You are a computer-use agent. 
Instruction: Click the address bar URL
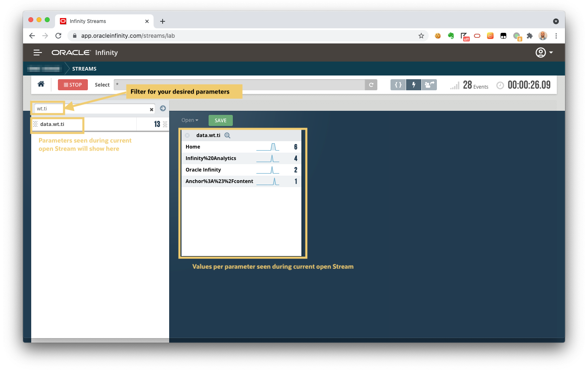pos(128,36)
